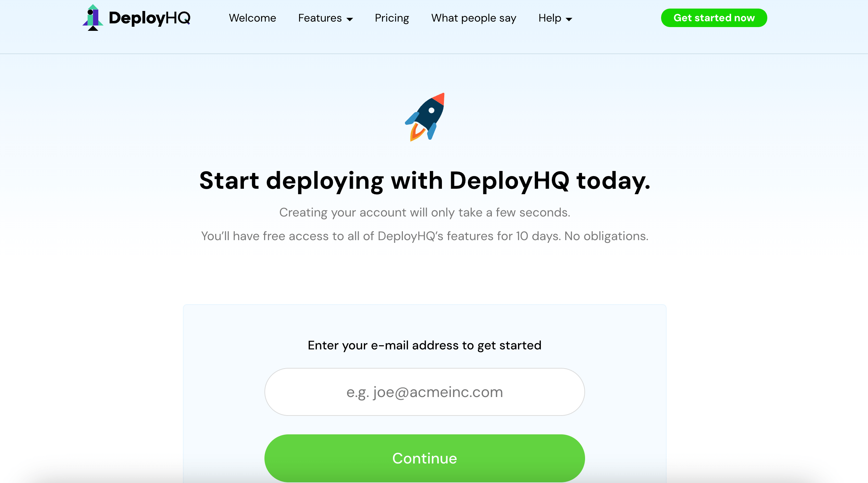Open the What people say page
Image resolution: width=868 pixels, height=483 pixels.
click(x=473, y=18)
